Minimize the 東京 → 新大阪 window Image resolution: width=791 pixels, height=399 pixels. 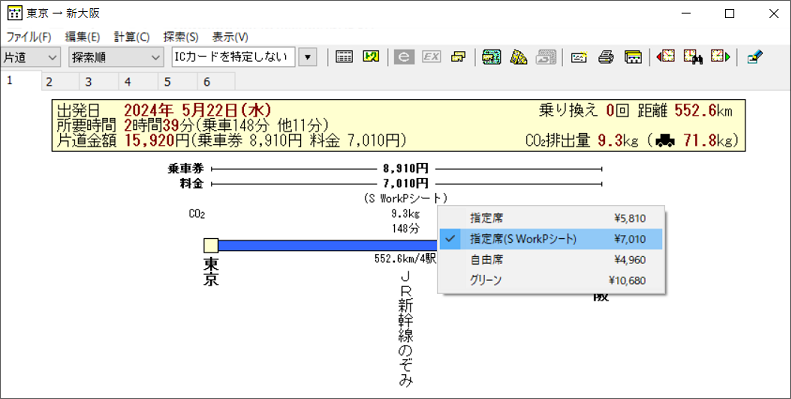pyautogui.click(x=686, y=14)
